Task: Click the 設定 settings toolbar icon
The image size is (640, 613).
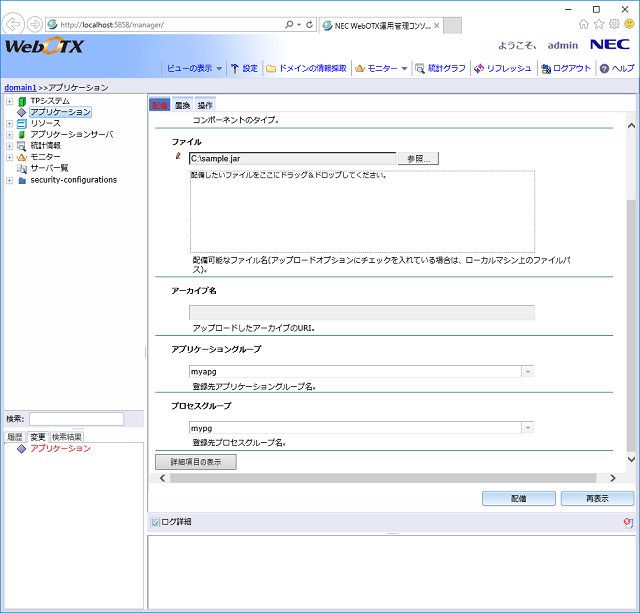Action: tap(235, 68)
